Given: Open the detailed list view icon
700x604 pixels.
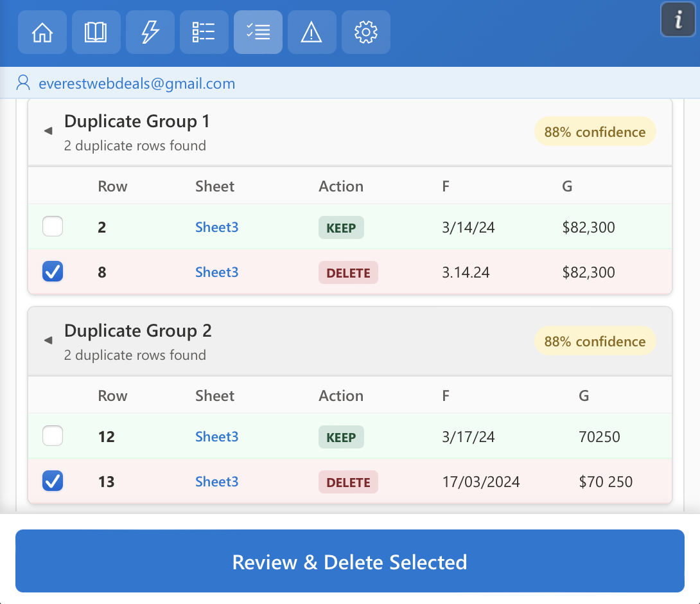Looking at the screenshot, I should 204,32.
